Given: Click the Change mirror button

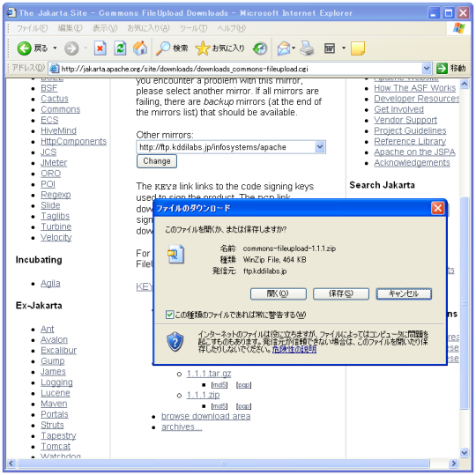Looking at the screenshot, I should pyautogui.click(x=157, y=161).
